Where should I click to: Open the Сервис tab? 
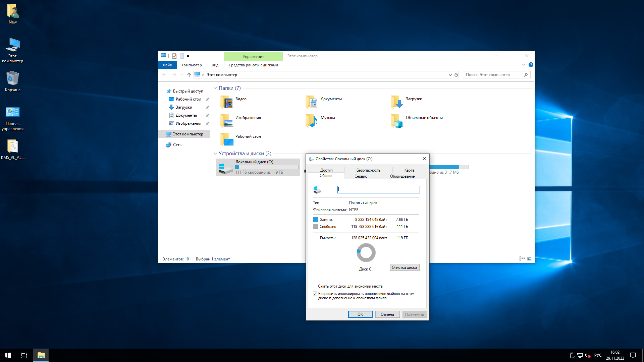pos(361,176)
